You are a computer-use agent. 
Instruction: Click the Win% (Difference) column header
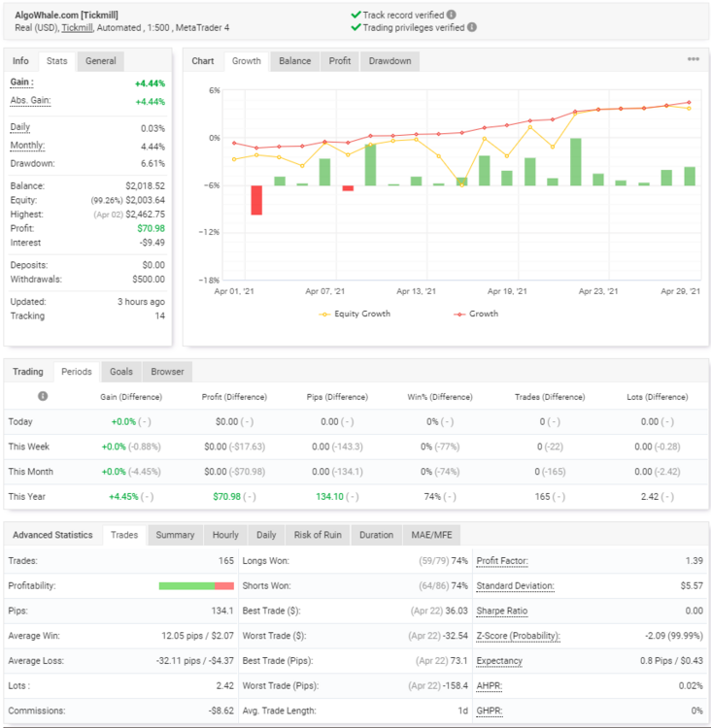pos(440,397)
